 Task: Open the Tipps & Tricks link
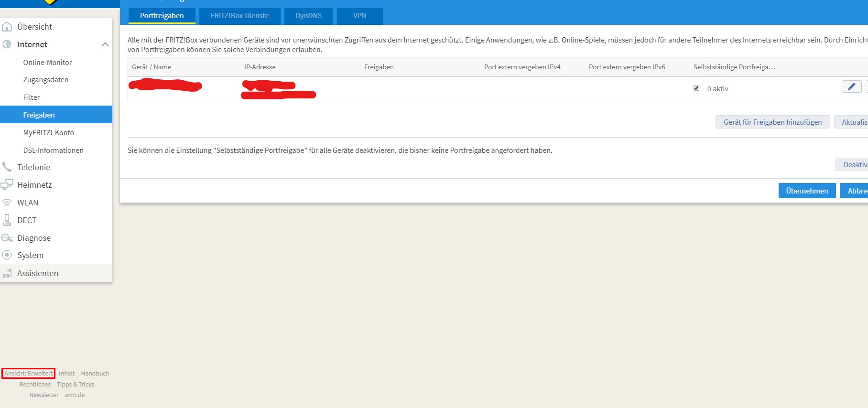[x=76, y=384]
